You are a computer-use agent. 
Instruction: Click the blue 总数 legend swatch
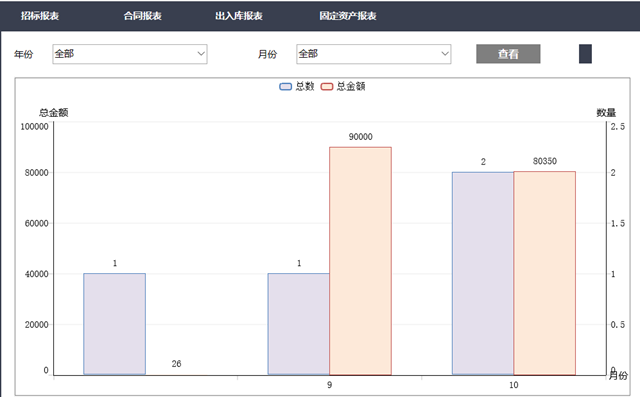(285, 86)
